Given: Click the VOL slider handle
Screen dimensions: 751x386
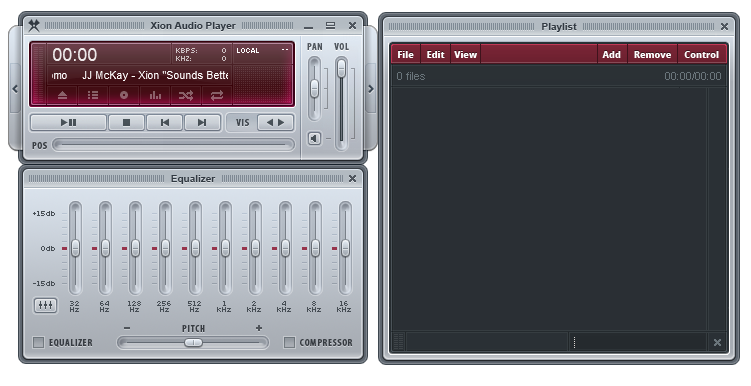Looking at the screenshot, I should (x=341, y=68).
